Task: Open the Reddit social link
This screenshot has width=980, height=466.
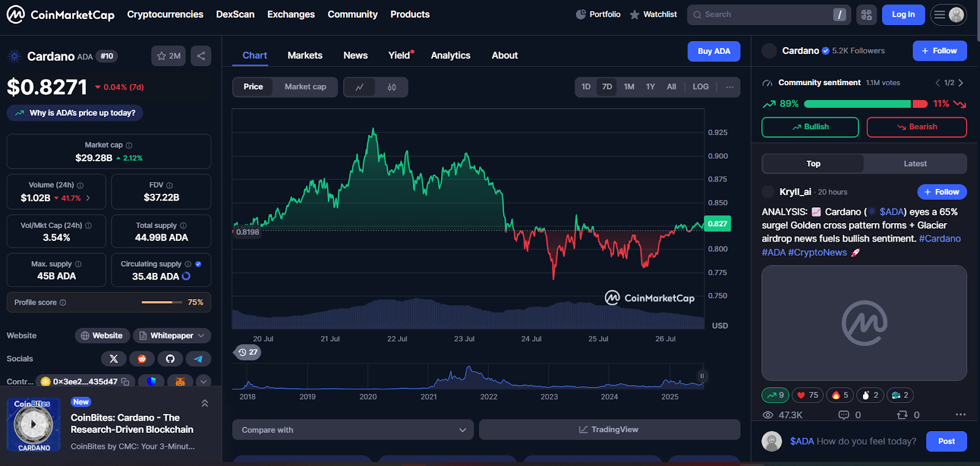Action: 142,359
